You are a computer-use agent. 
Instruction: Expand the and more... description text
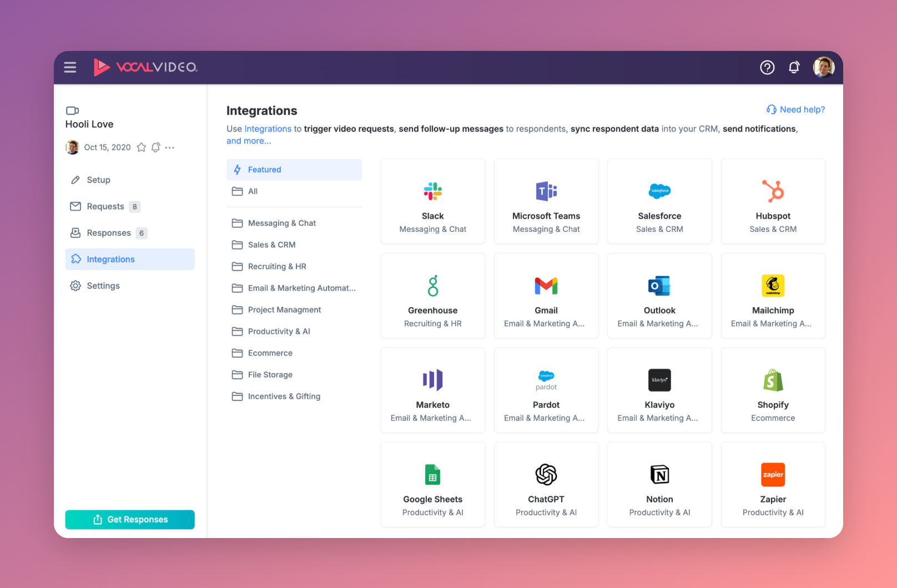[x=248, y=141]
